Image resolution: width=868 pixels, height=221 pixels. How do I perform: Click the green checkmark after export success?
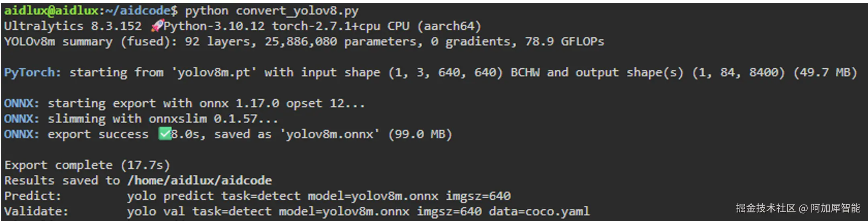point(165,134)
